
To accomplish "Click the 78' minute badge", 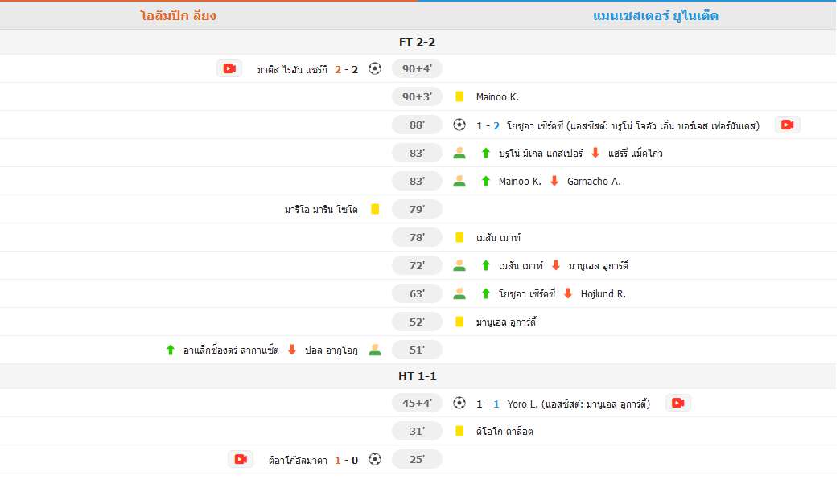I will pos(417,237).
